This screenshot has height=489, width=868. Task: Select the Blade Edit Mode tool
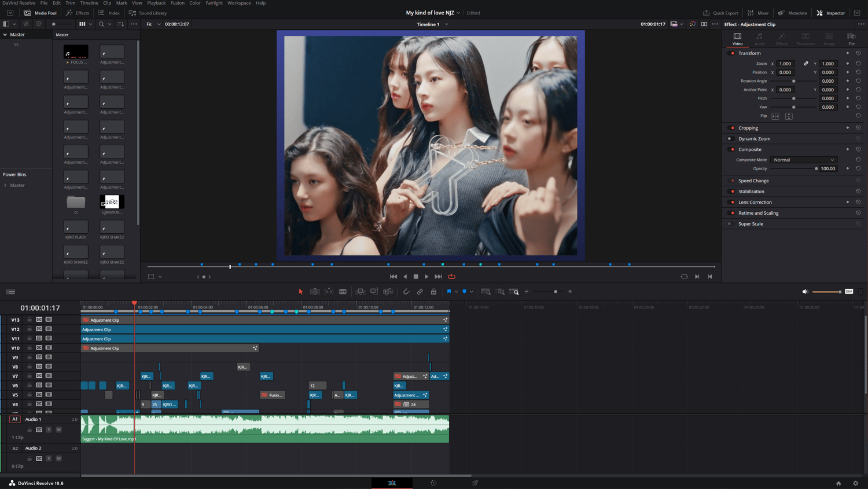pos(343,292)
